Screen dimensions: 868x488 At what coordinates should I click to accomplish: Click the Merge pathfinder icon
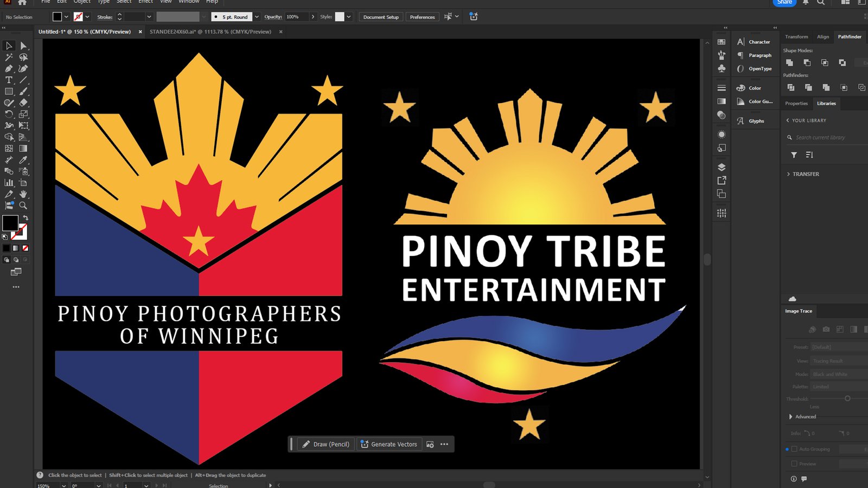click(x=826, y=87)
